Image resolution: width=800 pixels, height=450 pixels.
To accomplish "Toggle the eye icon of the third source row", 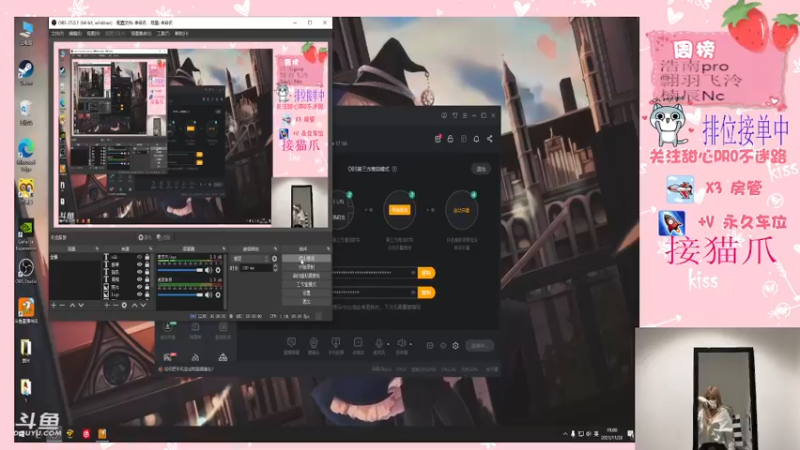I will (139, 272).
